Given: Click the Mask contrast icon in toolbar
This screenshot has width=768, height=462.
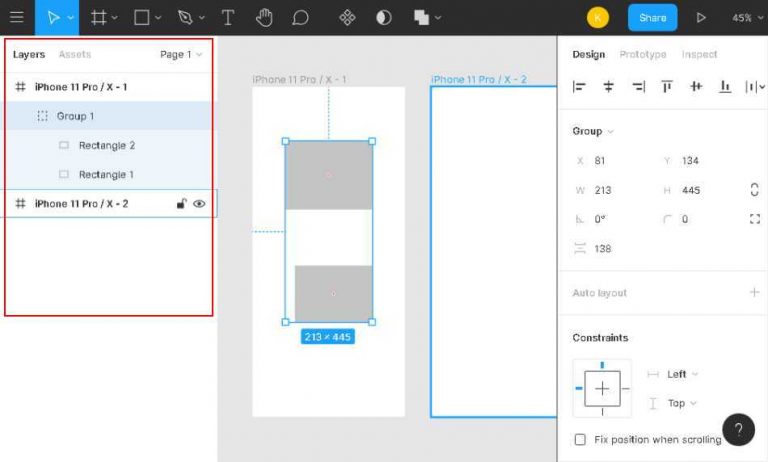Looking at the screenshot, I should pyautogui.click(x=384, y=17).
